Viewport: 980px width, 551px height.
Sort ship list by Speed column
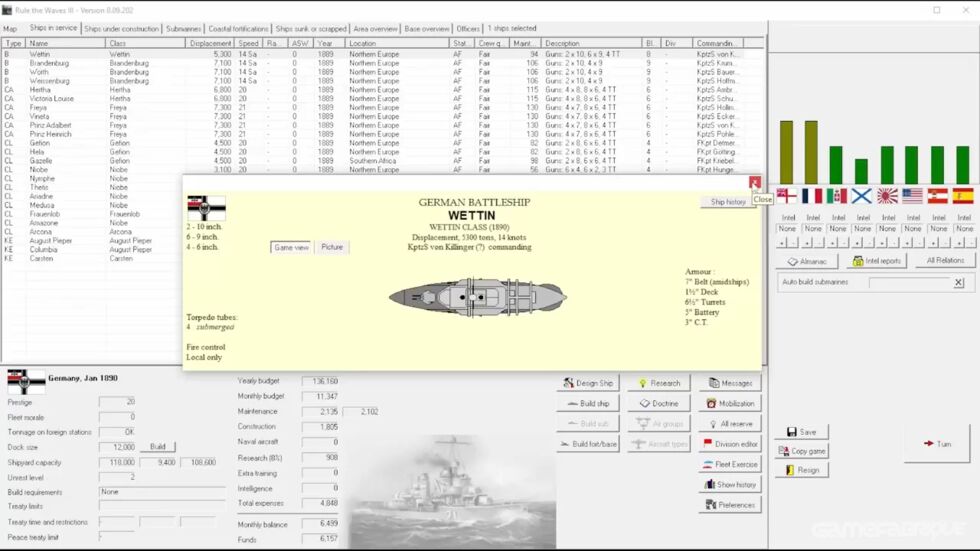[x=248, y=44]
